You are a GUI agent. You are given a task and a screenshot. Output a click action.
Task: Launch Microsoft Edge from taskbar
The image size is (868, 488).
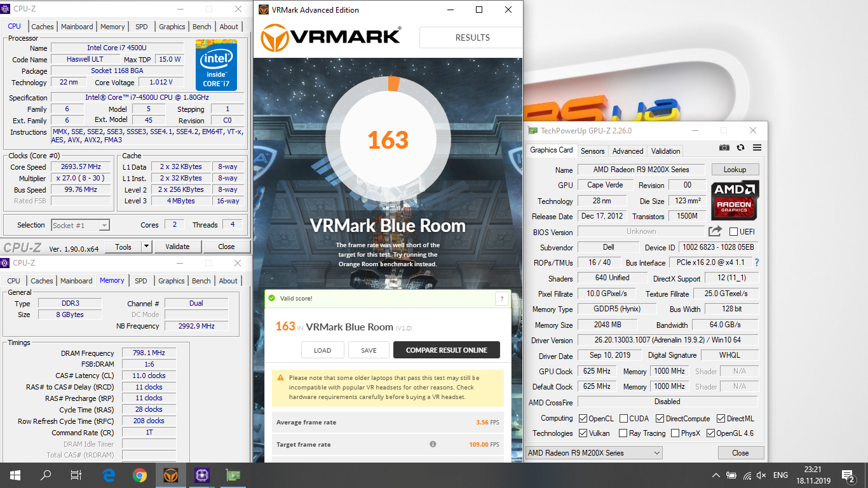[109, 475]
